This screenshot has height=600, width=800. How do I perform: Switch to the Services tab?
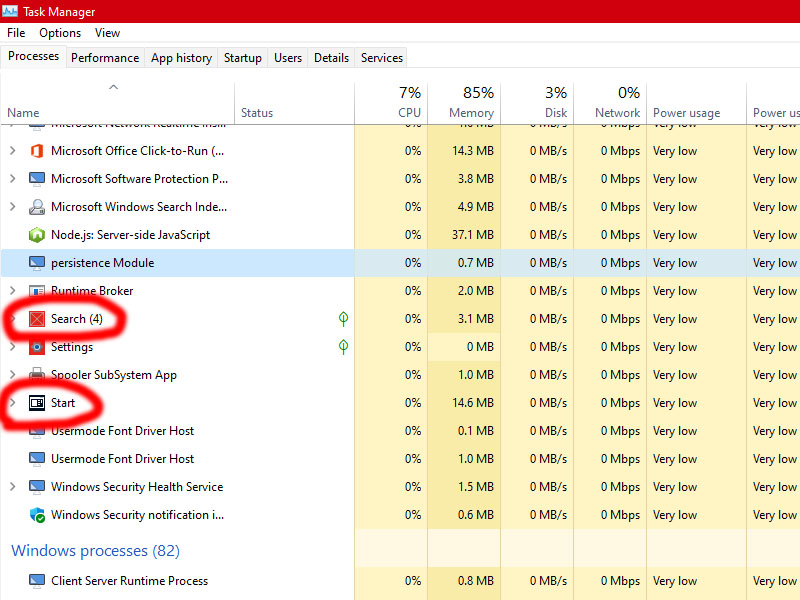point(382,58)
